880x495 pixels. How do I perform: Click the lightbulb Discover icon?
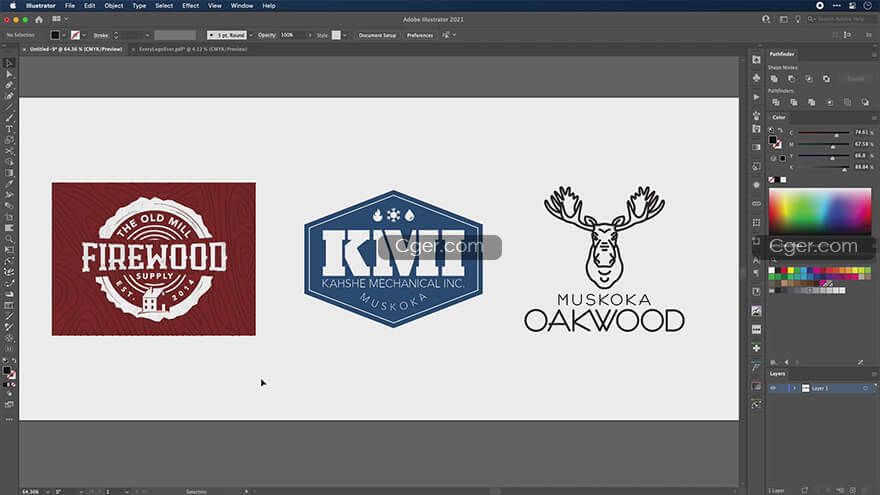point(798,20)
